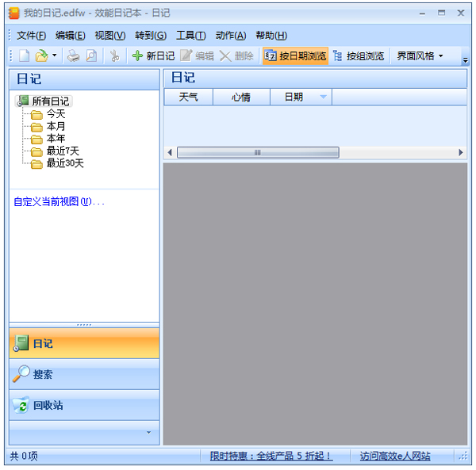The width and height of the screenshot is (476, 470).
Task: Open the 帮助(H) menu
Action: coord(271,36)
